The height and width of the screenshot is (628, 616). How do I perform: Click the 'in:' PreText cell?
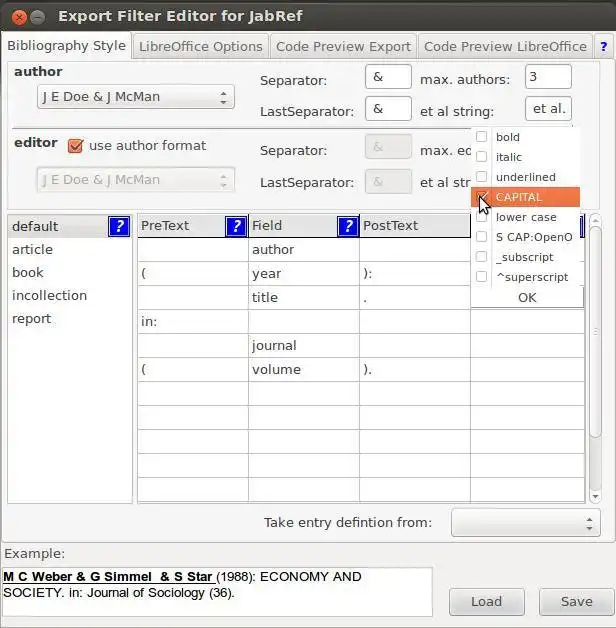coord(193,322)
